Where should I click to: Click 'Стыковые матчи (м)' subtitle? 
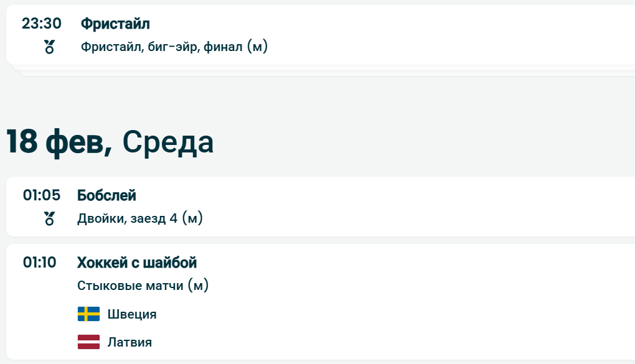click(x=143, y=286)
